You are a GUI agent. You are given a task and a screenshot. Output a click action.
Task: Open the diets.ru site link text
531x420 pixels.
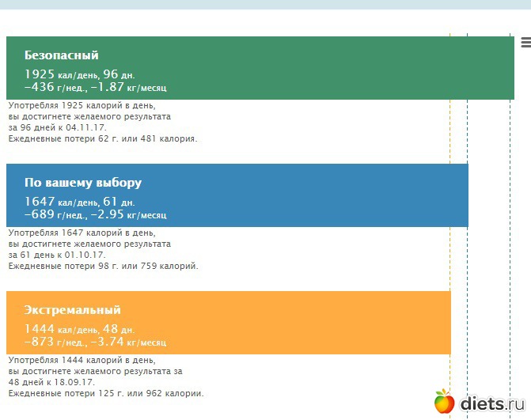[x=492, y=404]
